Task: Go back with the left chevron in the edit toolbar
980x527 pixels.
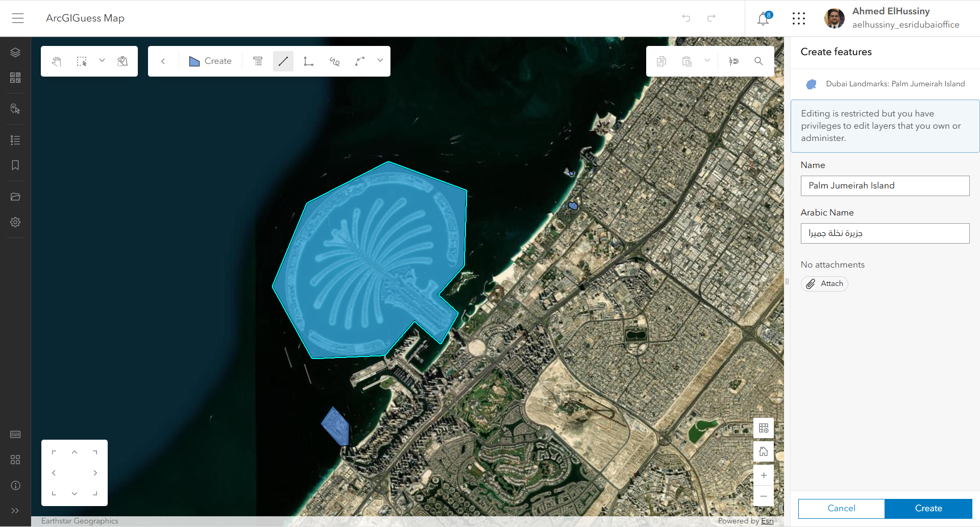Action: pyautogui.click(x=163, y=61)
